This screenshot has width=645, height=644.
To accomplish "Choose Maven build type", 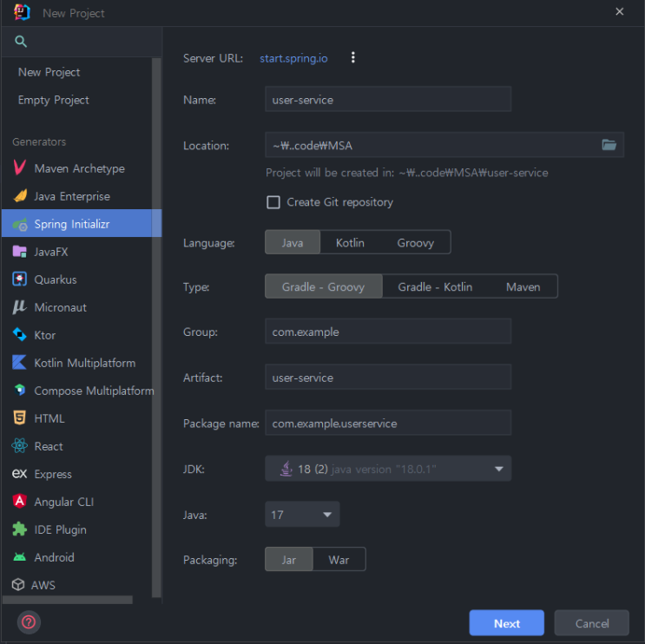I will 523,286.
